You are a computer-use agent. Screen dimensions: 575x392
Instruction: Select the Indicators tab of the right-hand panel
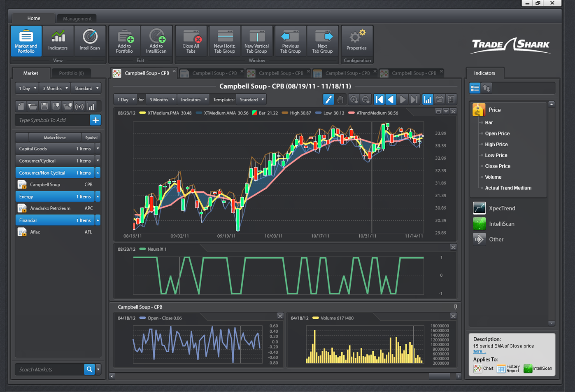point(484,73)
